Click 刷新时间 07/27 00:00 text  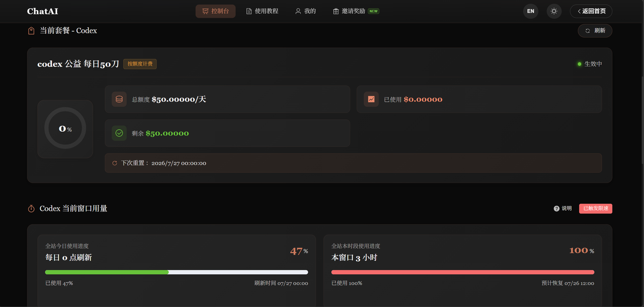[x=281, y=283]
